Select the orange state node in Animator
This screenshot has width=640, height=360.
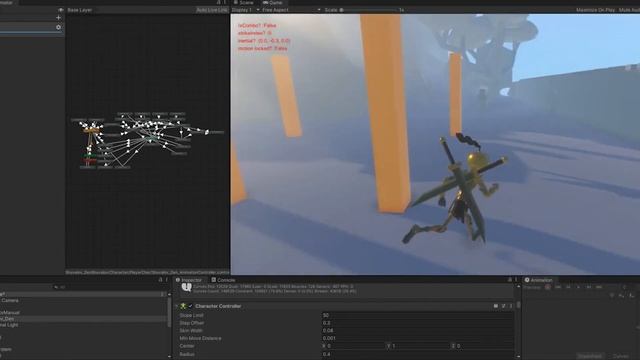pyautogui.click(x=91, y=131)
